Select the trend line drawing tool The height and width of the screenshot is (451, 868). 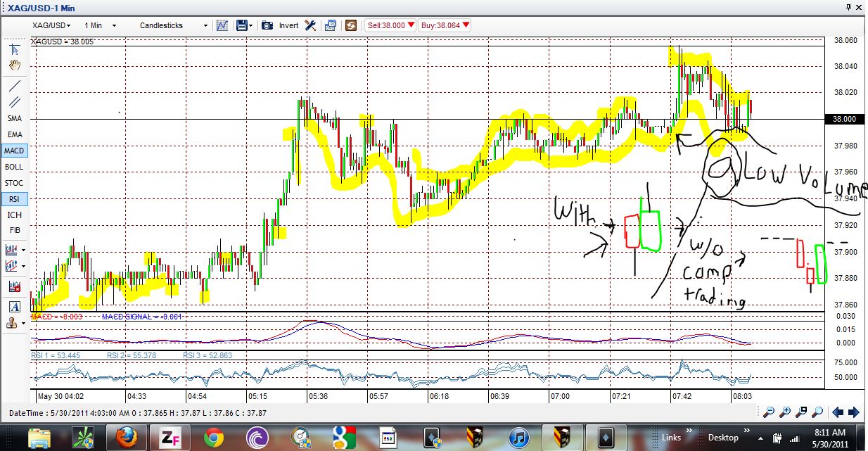pos(14,85)
